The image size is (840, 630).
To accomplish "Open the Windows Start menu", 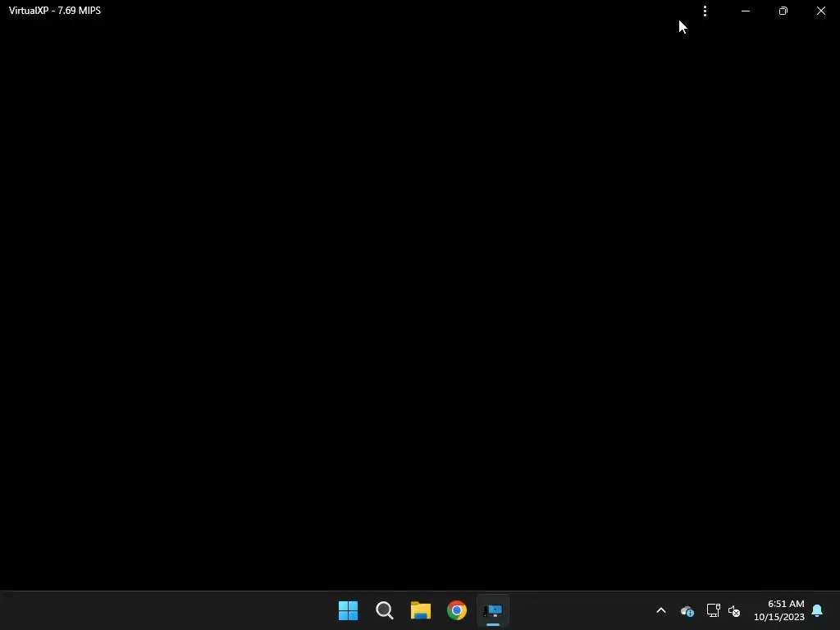I will pos(348,610).
